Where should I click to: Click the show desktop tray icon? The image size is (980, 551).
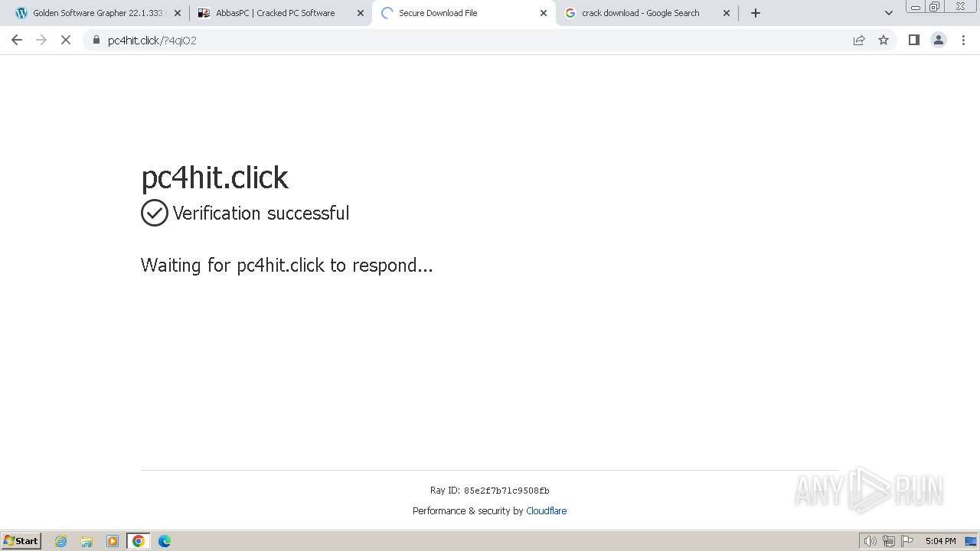click(971, 541)
